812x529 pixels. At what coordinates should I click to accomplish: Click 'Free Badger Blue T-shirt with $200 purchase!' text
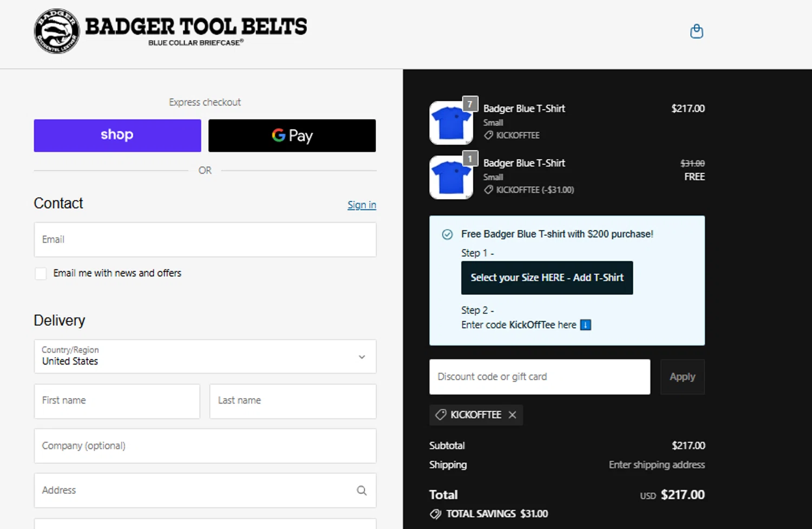[557, 234]
